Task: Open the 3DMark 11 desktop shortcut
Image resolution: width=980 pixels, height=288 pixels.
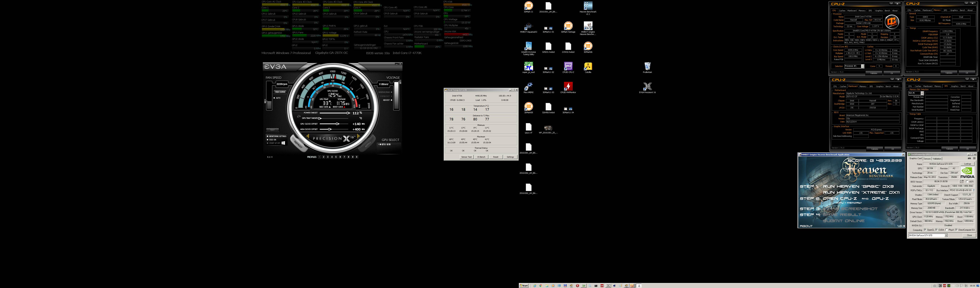Action: pos(528,7)
